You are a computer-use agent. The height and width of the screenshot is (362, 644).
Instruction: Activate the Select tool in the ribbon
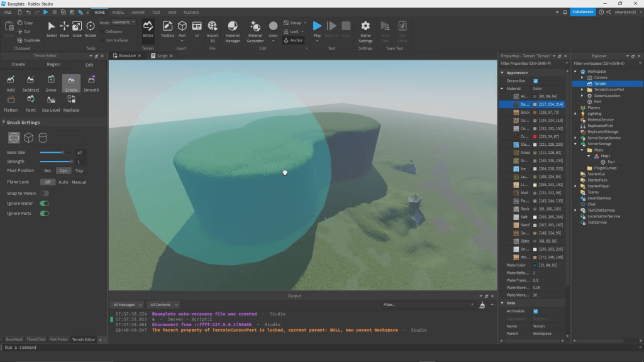click(x=52, y=29)
